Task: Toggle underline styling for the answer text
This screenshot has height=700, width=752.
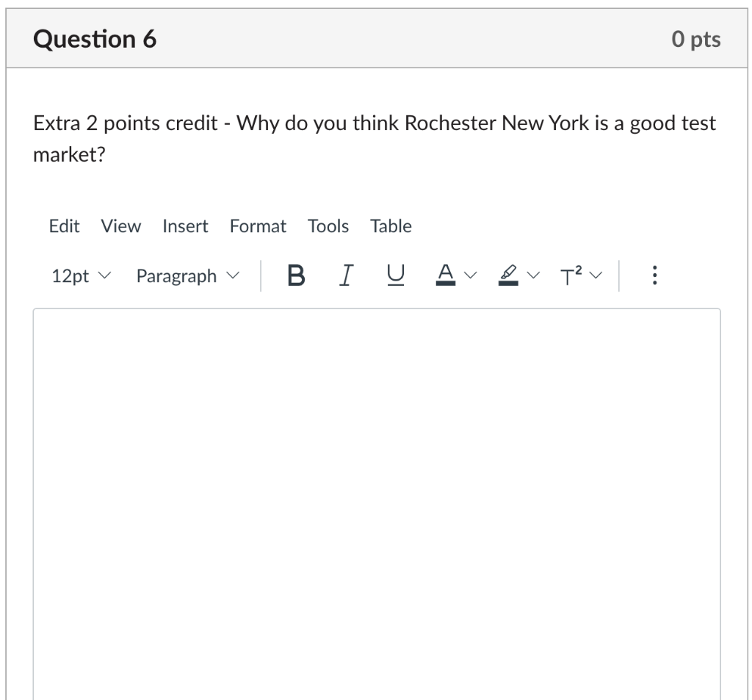Action: (x=394, y=275)
